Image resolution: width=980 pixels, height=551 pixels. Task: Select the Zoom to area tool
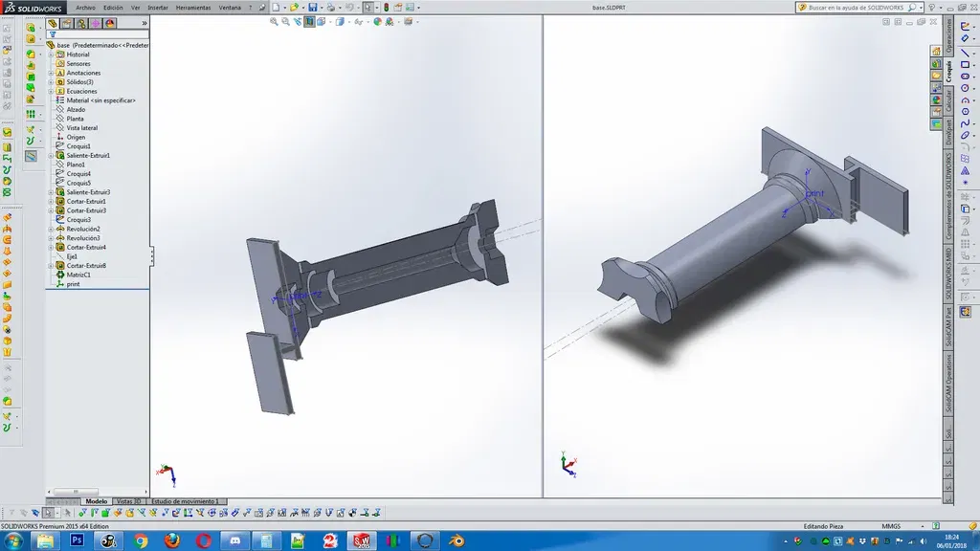284,23
